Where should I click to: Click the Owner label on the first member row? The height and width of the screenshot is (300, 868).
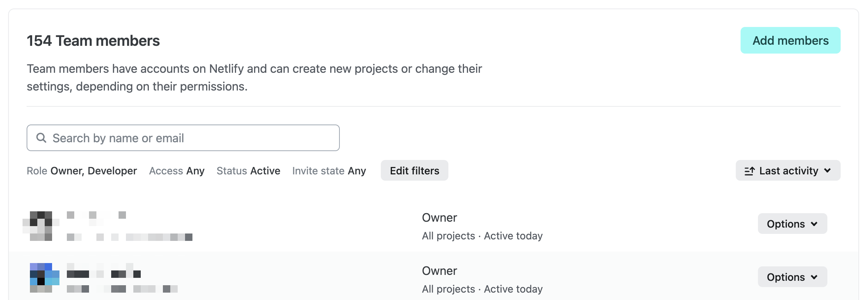[x=440, y=217]
